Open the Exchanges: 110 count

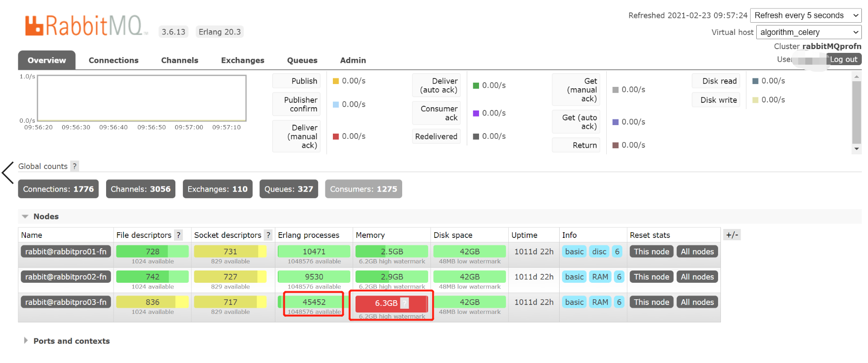[217, 189]
